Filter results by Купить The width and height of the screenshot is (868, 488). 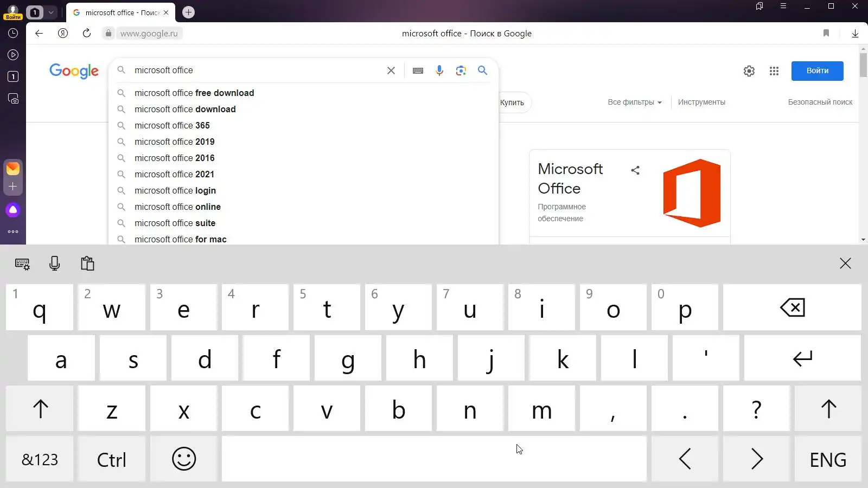[513, 102]
